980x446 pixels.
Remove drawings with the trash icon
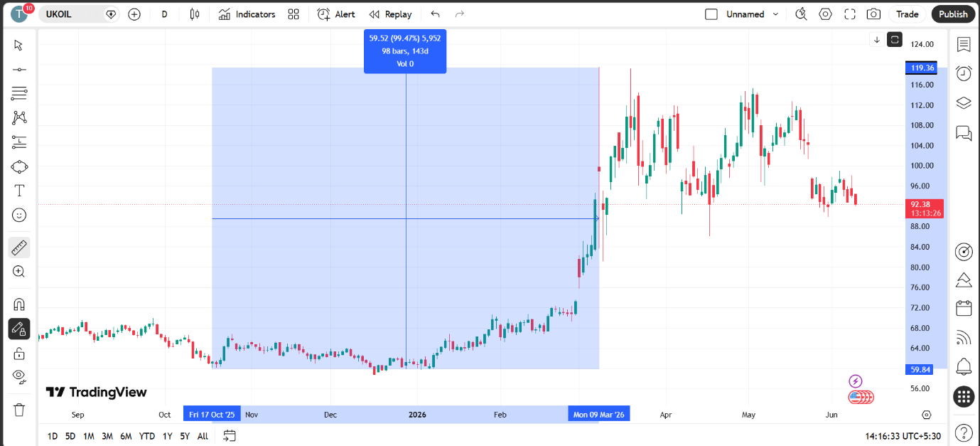(19, 410)
